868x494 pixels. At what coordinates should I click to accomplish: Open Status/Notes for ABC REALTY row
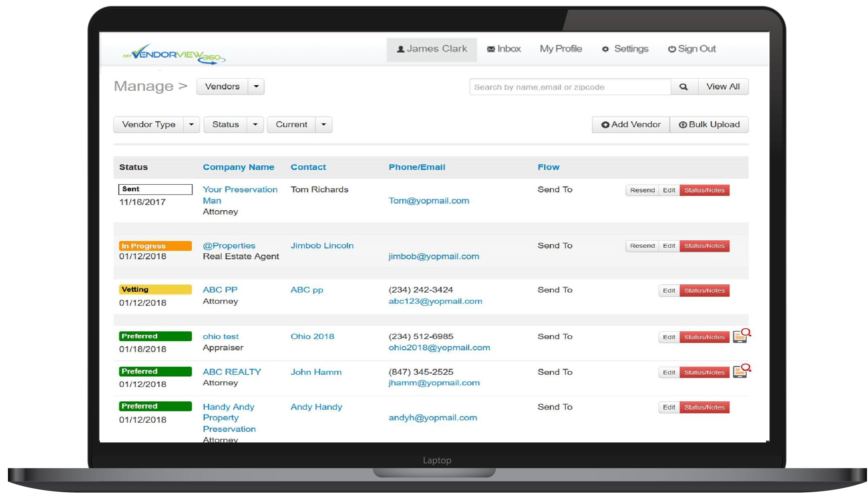point(705,373)
